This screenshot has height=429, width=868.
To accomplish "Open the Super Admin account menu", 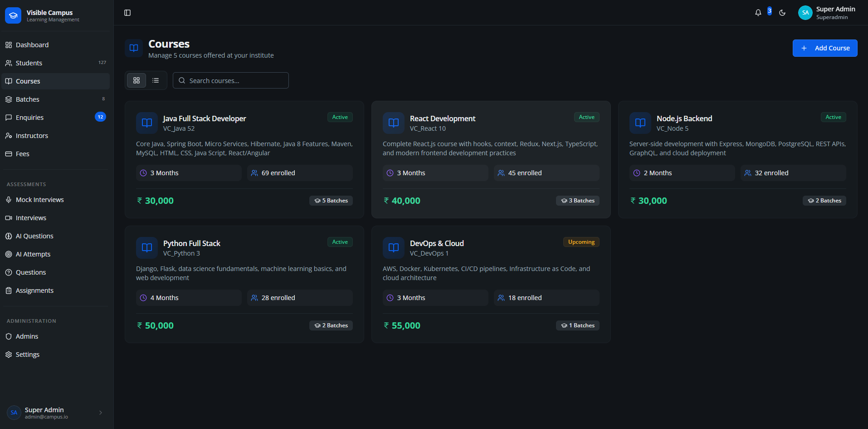I will (826, 12).
